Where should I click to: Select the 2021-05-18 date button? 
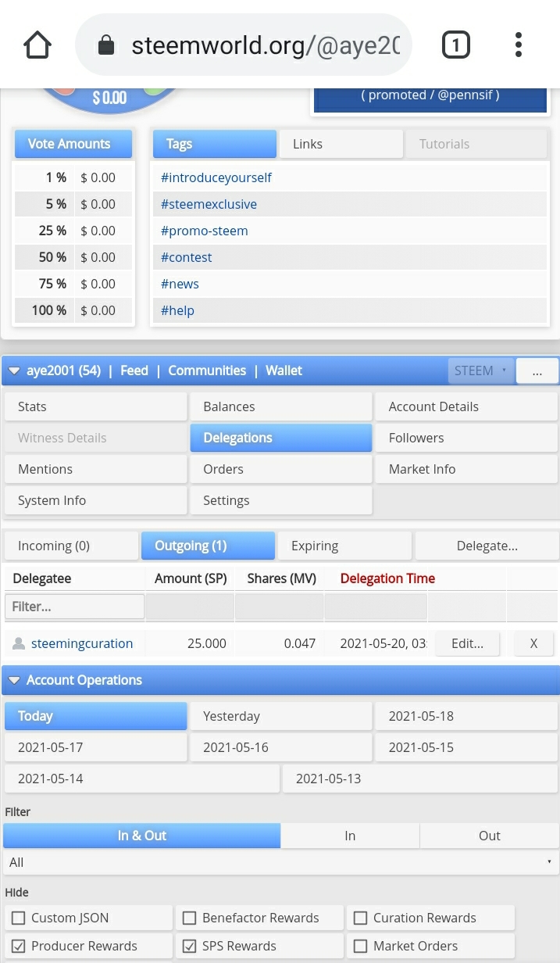466,716
